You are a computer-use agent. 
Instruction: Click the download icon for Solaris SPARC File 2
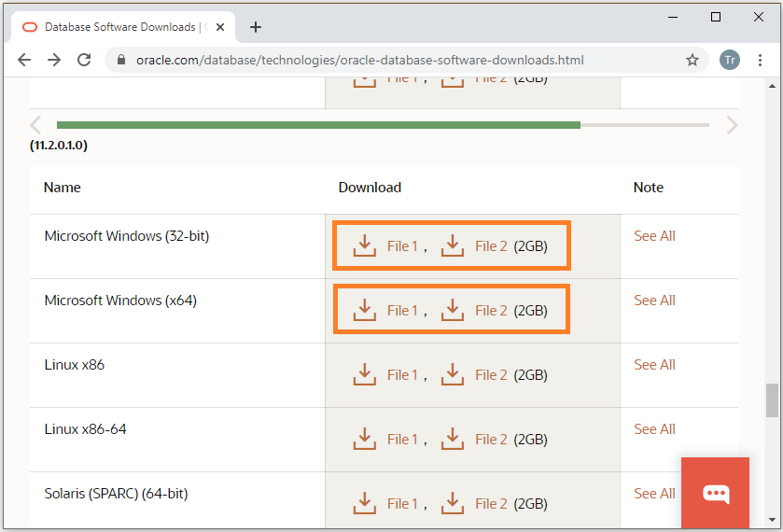[453, 503]
